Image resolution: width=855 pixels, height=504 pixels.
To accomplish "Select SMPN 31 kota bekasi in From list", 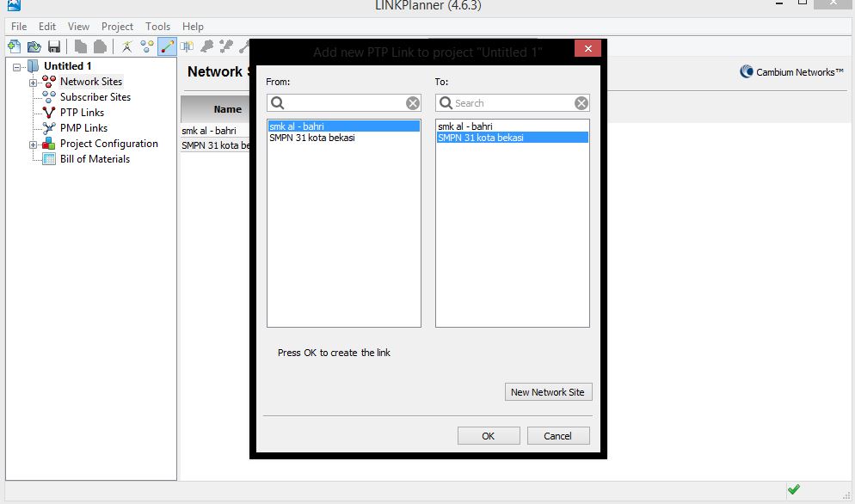I will point(344,138).
